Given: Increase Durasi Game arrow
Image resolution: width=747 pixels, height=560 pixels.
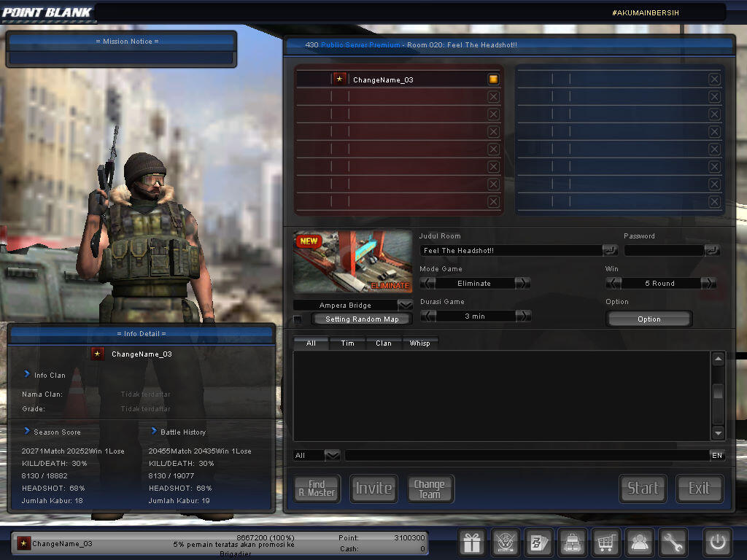Looking at the screenshot, I should tap(523, 316).
